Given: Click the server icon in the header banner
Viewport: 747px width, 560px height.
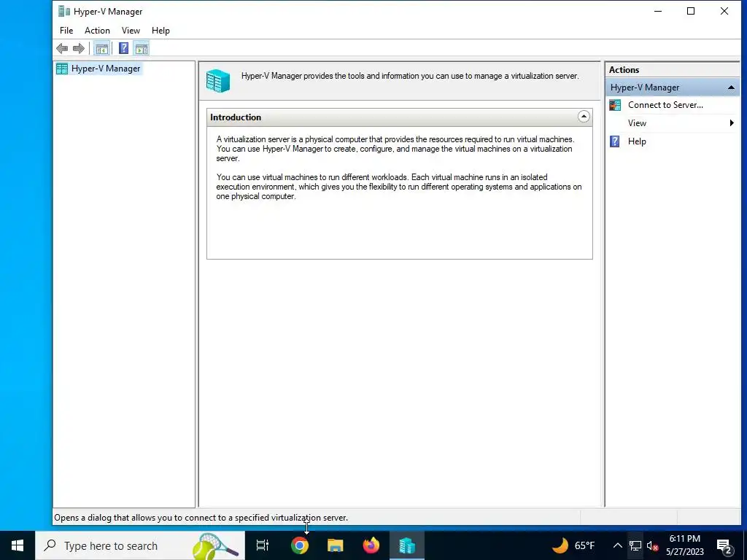Looking at the screenshot, I should 218,80.
